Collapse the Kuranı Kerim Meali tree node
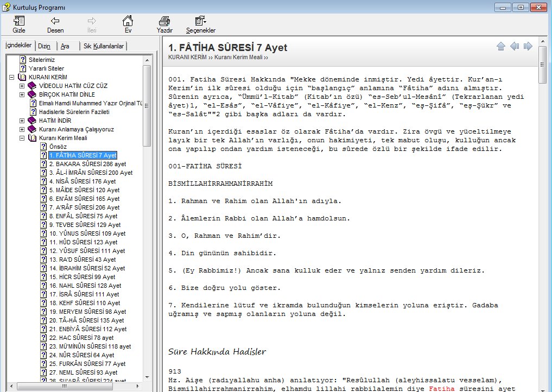552x392 pixels. 22,138
